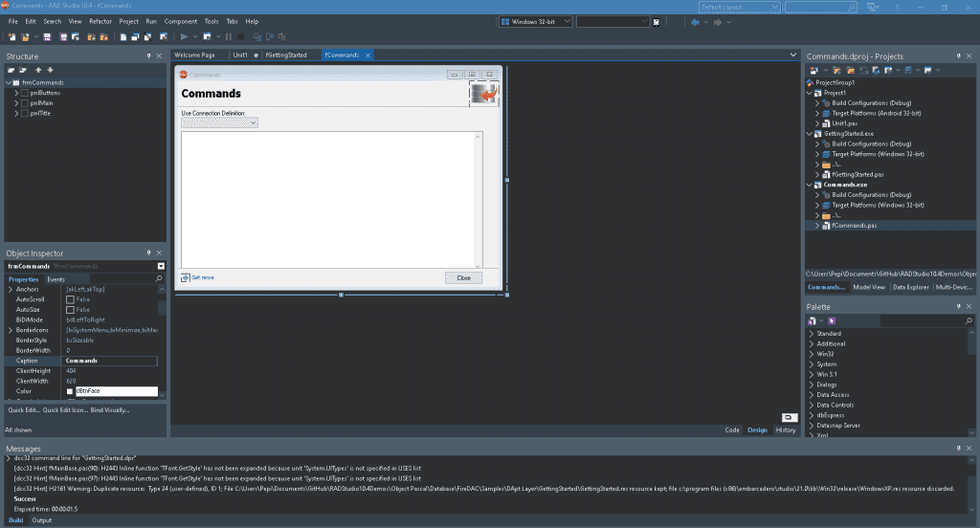This screenshot has height=528, width=980.
Task: Run the project with the play icon
Action: click(x=185, y=37)
